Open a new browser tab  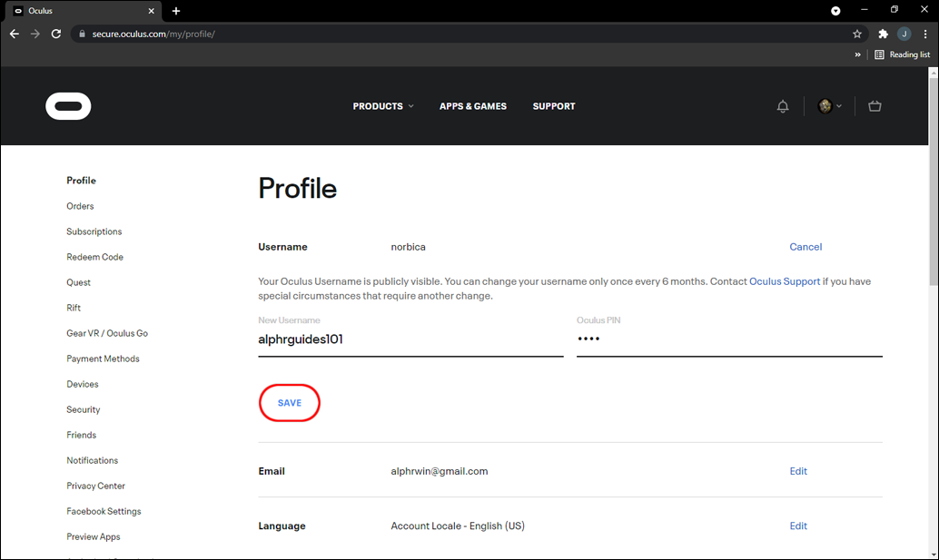(x=176, y=11)
